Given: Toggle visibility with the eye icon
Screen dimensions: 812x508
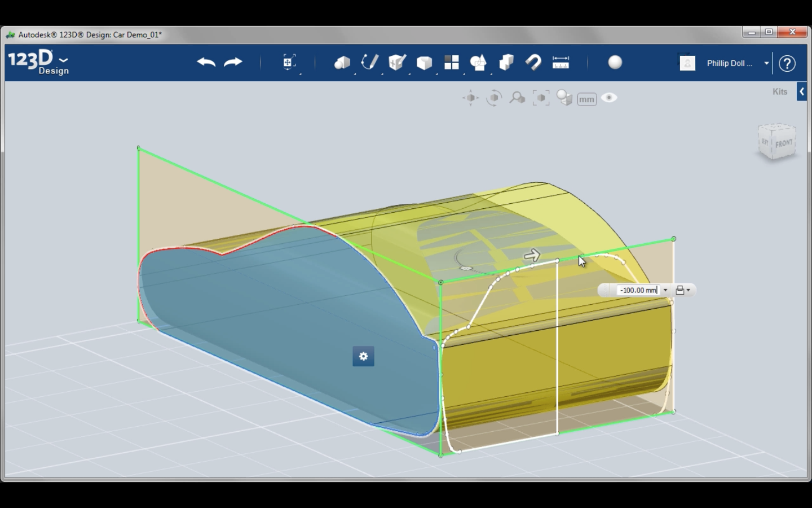Looking at the screenshot, I should click(609, 98).
